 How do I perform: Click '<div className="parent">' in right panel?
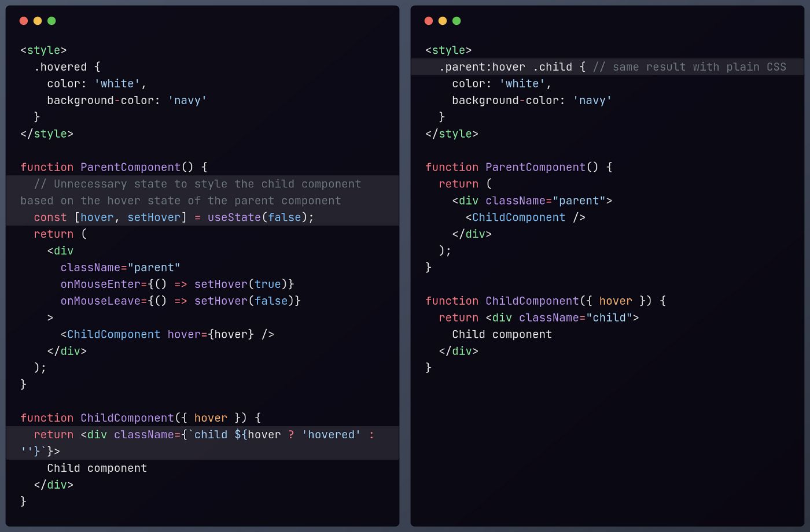(532, 201)
